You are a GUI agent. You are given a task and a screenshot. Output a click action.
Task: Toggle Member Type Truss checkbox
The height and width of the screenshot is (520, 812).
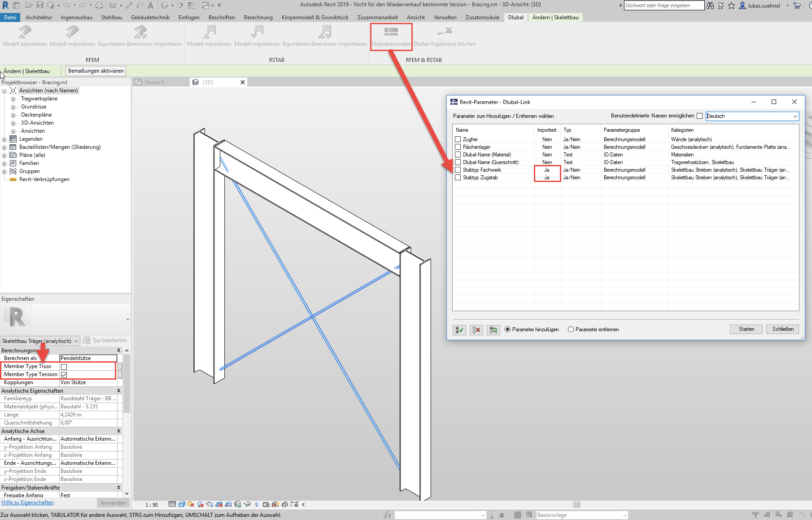[x=64, y=367]
